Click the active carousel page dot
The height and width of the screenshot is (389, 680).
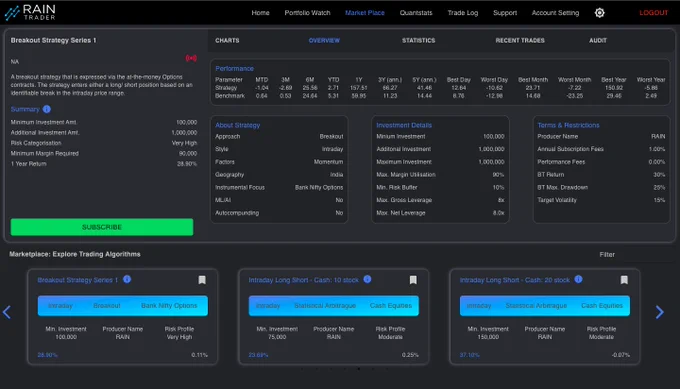tap(359, 369)
